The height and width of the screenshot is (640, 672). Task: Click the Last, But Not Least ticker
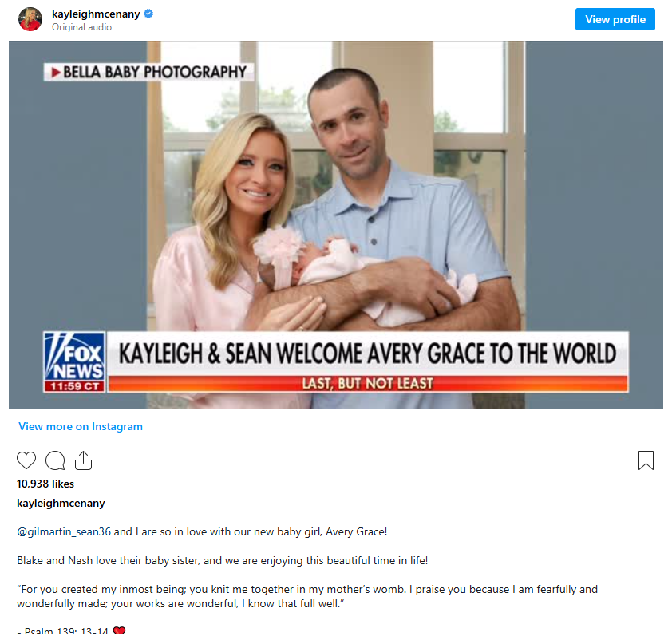click(368, 383)
